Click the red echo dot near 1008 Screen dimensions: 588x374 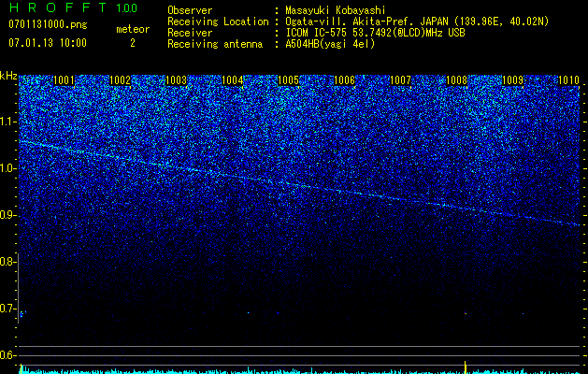click(466, 313)
